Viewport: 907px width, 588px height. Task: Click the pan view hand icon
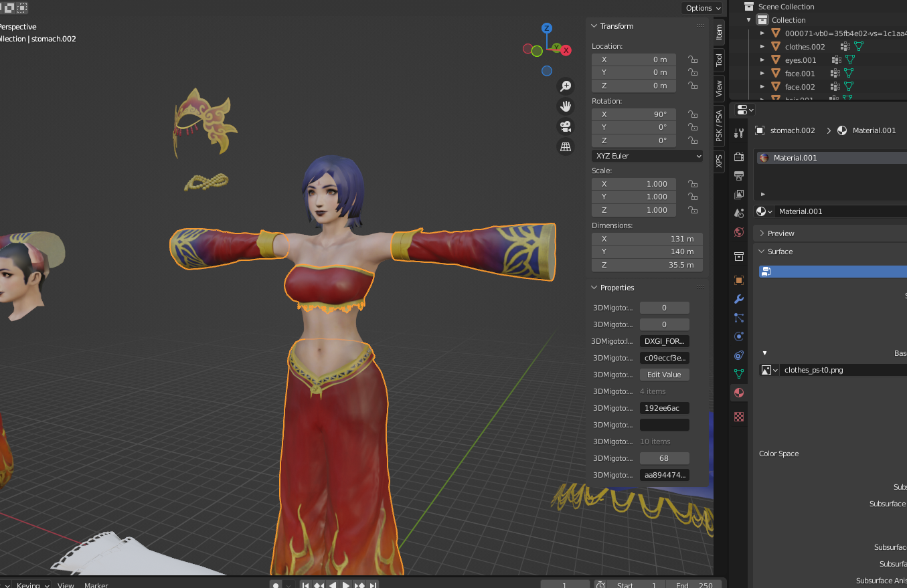click(566, 106)
